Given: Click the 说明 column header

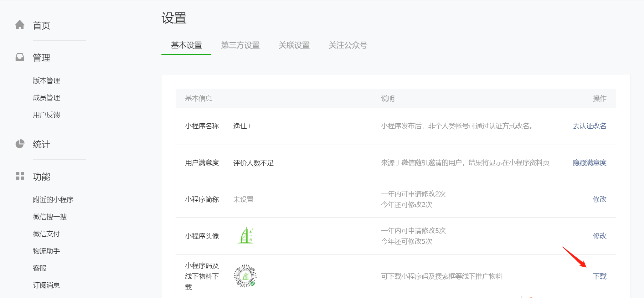Looking at the screenshot, I should coord(388,98).
